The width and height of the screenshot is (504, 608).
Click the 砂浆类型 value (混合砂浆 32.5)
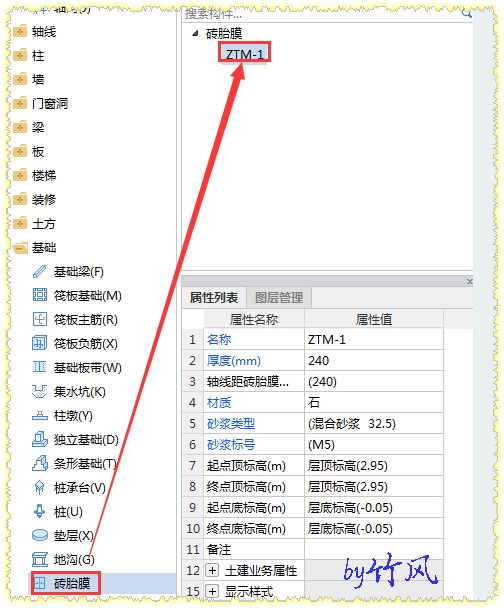374,423
